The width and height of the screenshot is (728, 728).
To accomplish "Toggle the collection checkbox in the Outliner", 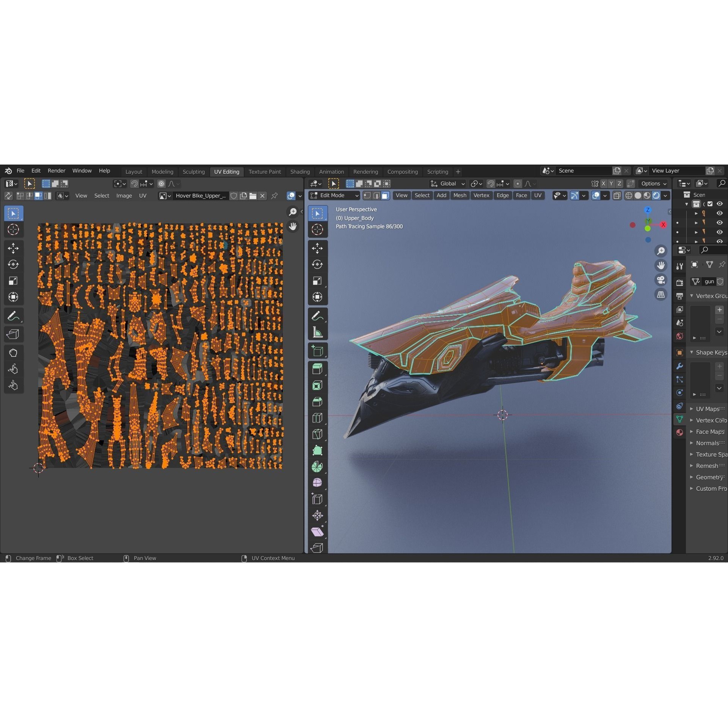I will [710, 204].
